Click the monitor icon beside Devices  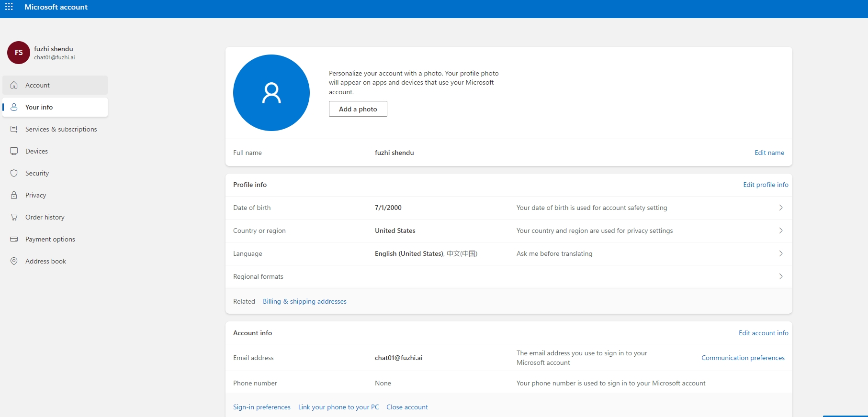pos(14,151)
